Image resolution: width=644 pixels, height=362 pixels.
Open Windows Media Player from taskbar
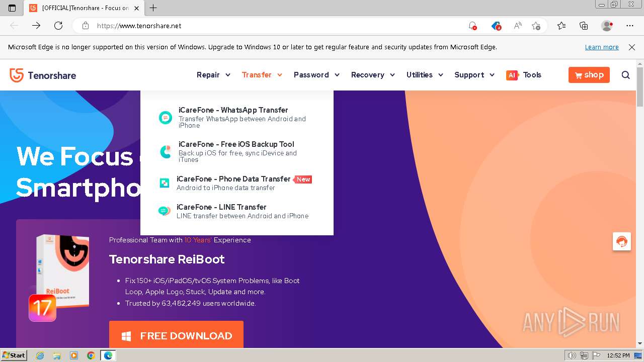click(74, 355)
